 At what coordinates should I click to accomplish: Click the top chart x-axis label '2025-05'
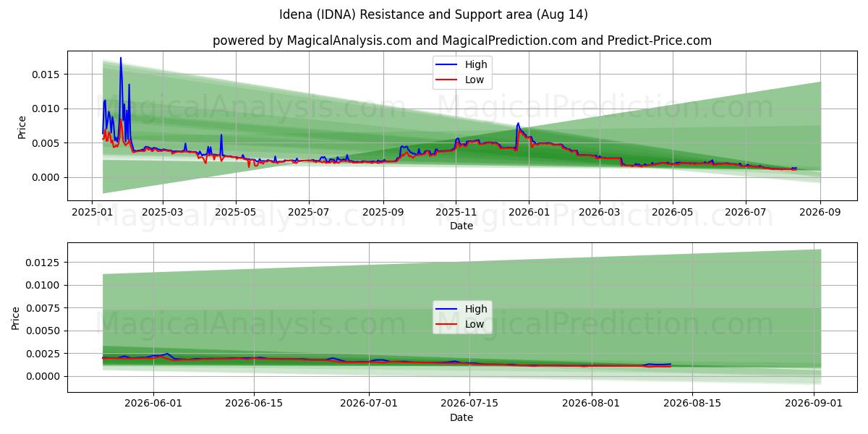[235, 213]
